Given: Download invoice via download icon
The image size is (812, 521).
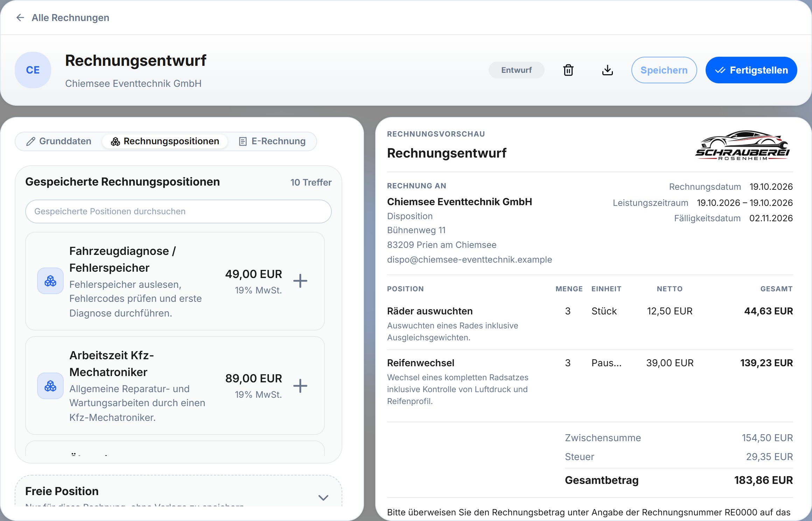Looking at the screenshot, I should point(608,70).
